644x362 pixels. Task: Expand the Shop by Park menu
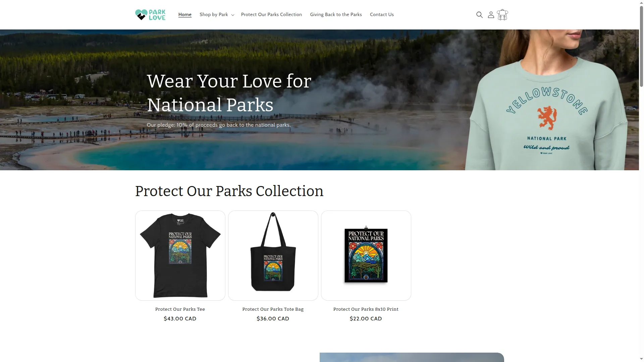click(x=217, y=14)
